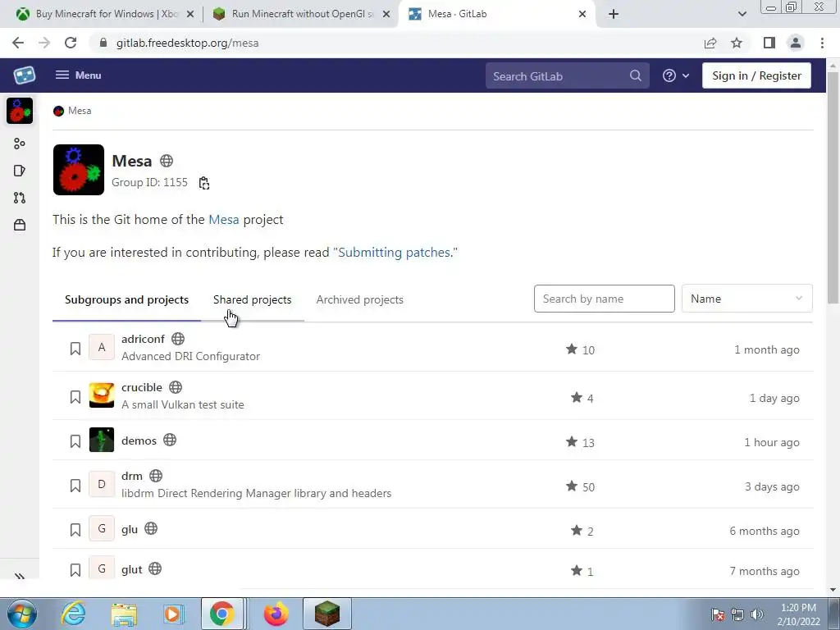The width and height of the screenshot is (840, 630).
Task: Click globe icon beside demos
Action: tap(170, 441)
